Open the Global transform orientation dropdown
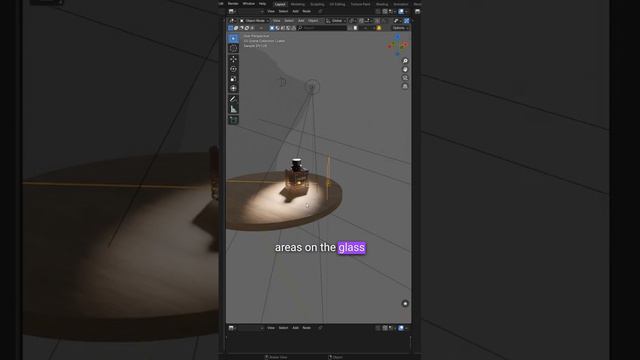This screenshot has width=640, height=360. [336, 20]
